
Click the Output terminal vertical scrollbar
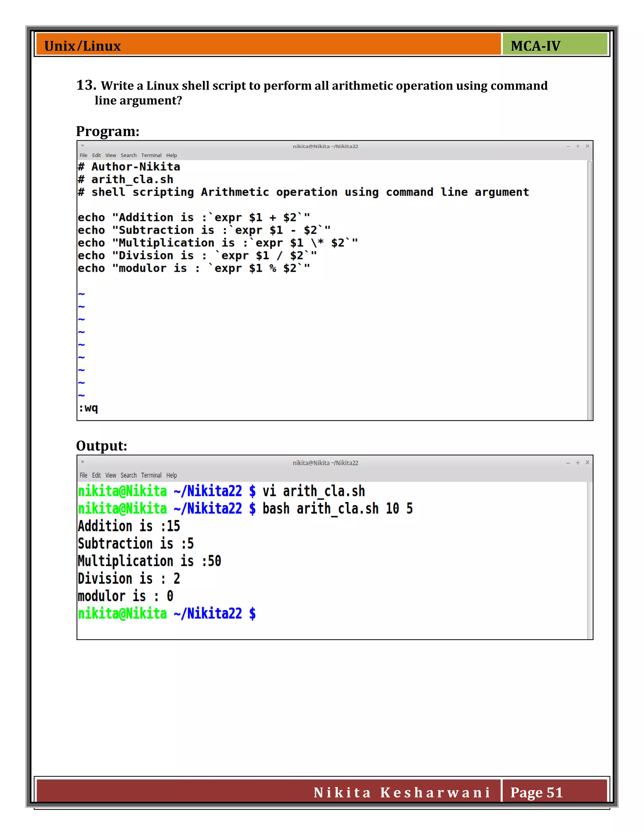590,560
